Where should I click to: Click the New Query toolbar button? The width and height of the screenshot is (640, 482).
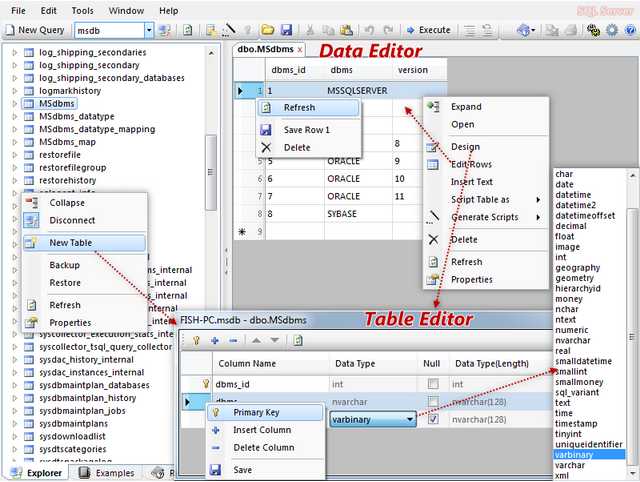point(35,30)
